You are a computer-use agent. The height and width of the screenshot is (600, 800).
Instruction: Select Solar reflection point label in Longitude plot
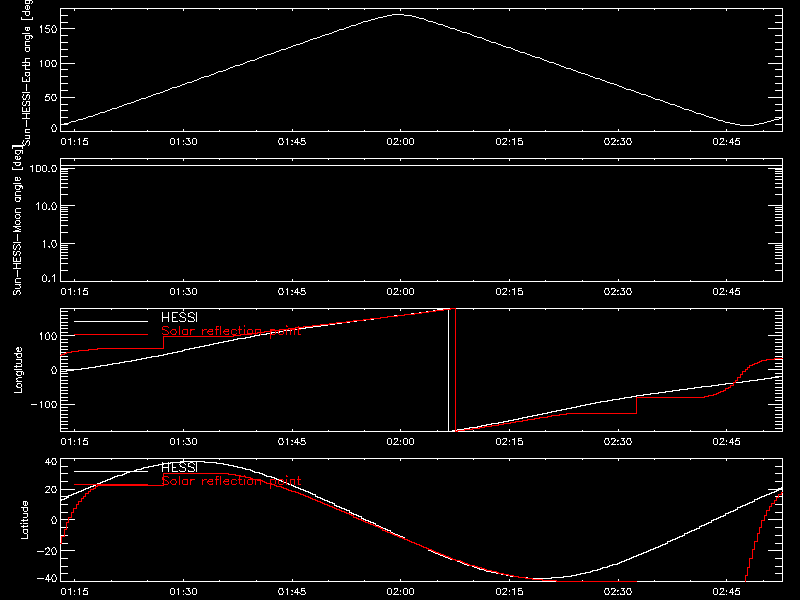pos(231,331)
